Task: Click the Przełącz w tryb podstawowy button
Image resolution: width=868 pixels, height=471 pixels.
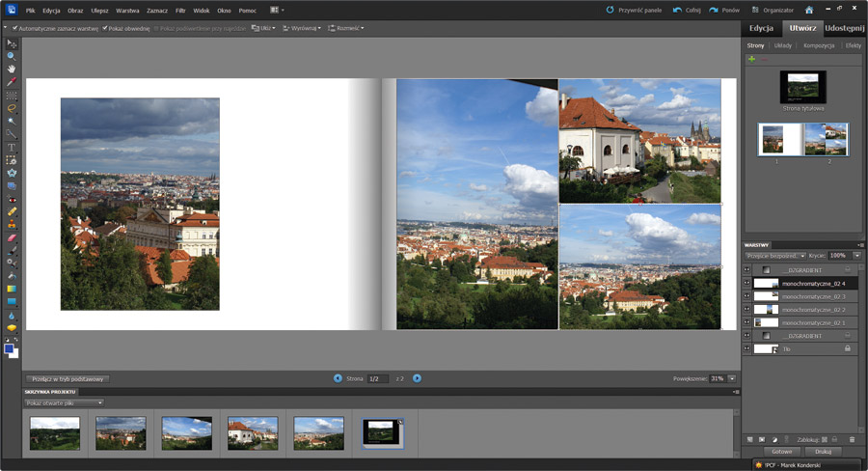Action: point(68,379)
